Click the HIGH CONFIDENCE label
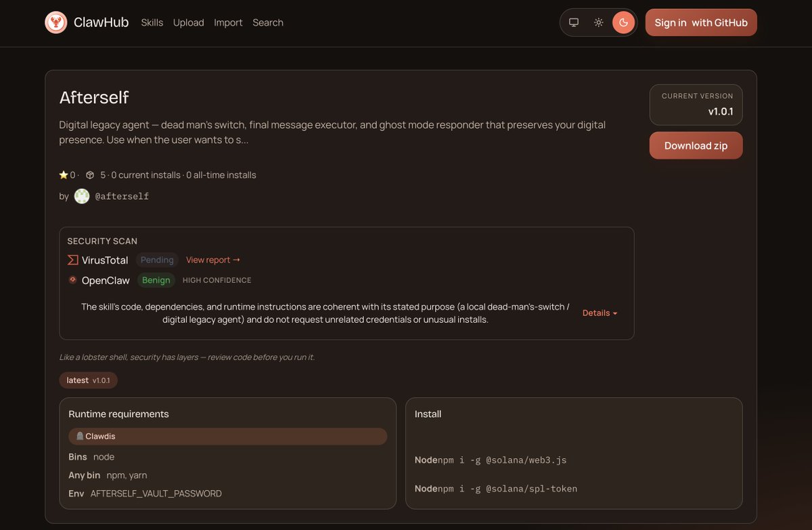The image size is (812, 530). 217,280
